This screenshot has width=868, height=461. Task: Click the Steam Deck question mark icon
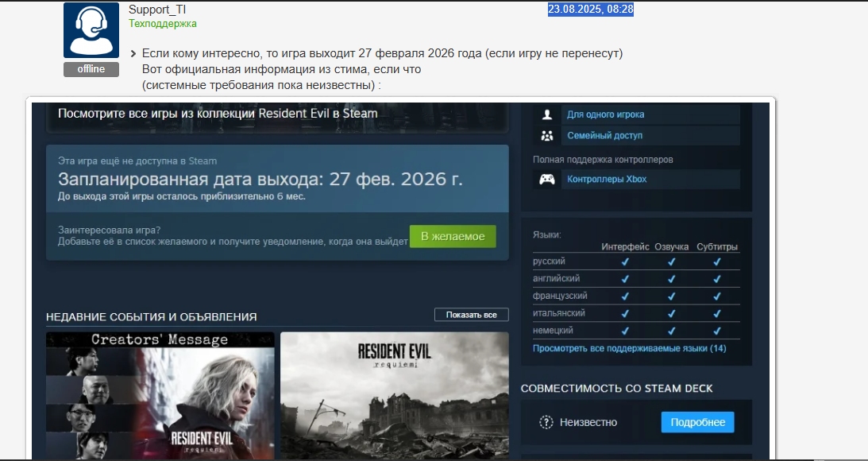[546, 422]
